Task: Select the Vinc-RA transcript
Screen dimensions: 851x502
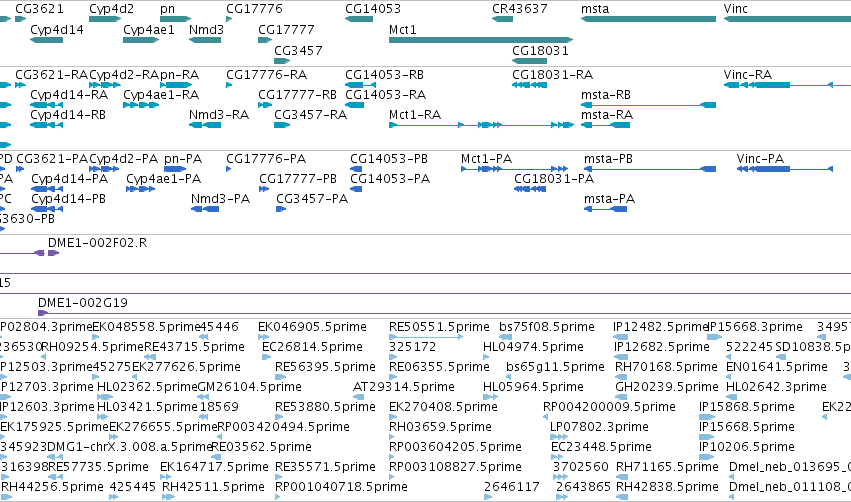Action: [x=787, y=85]
